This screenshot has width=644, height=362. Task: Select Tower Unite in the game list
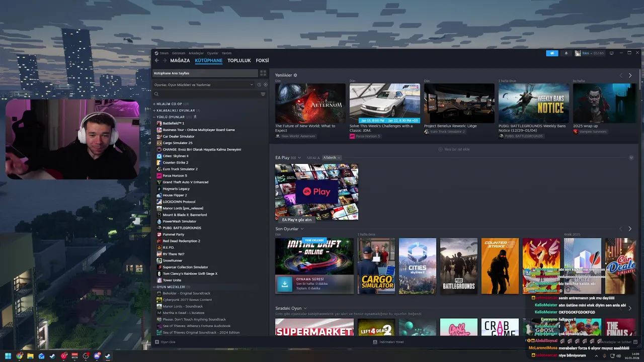(x=172, y=280)
